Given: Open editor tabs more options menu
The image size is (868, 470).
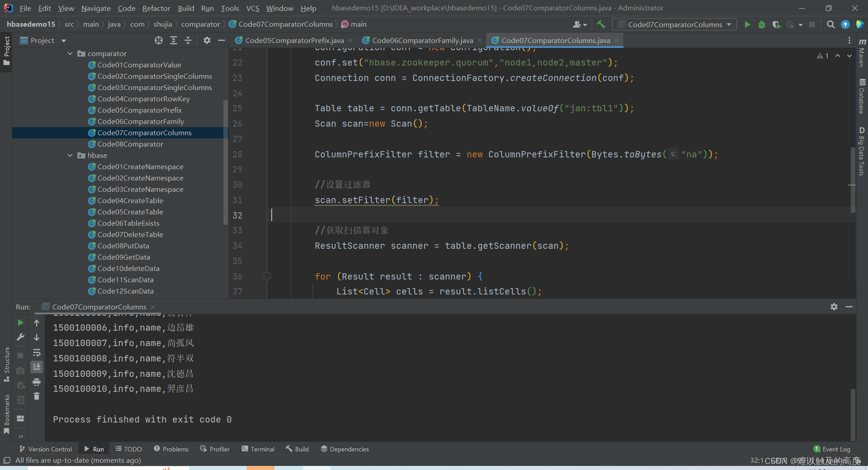Looking at the screenshot, I should pyautogui.click(x=849, y=41).
